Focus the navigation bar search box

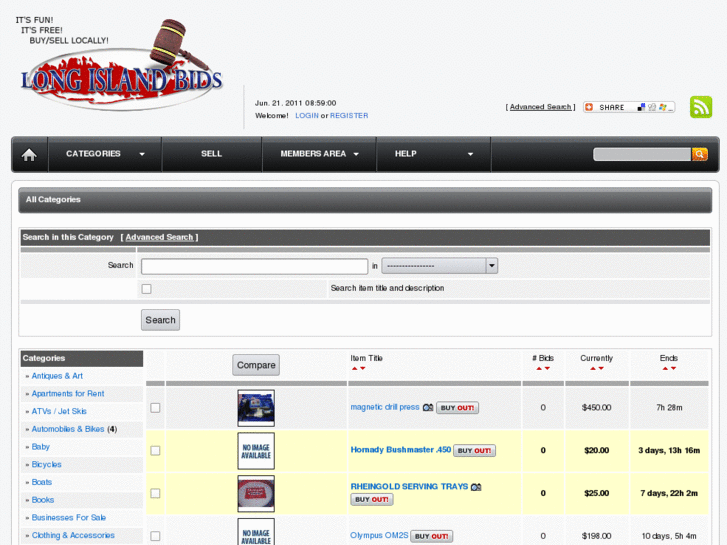[x=642, y=154]
